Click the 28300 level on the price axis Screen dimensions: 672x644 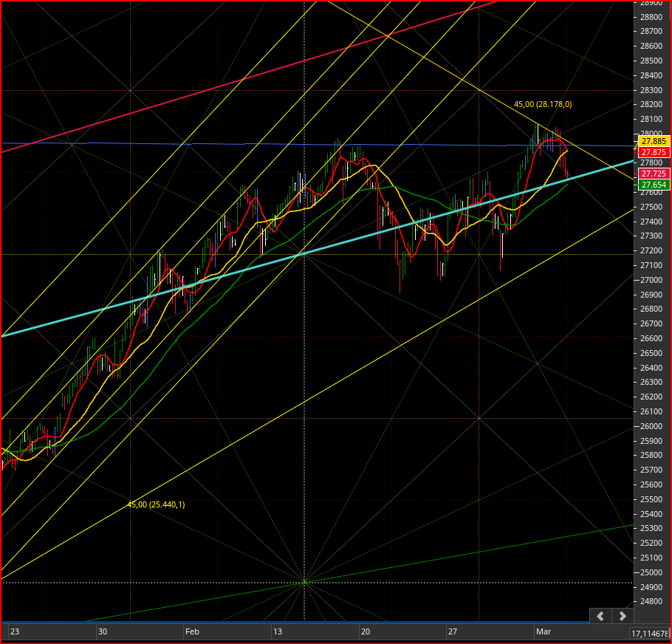click(651, 90)
